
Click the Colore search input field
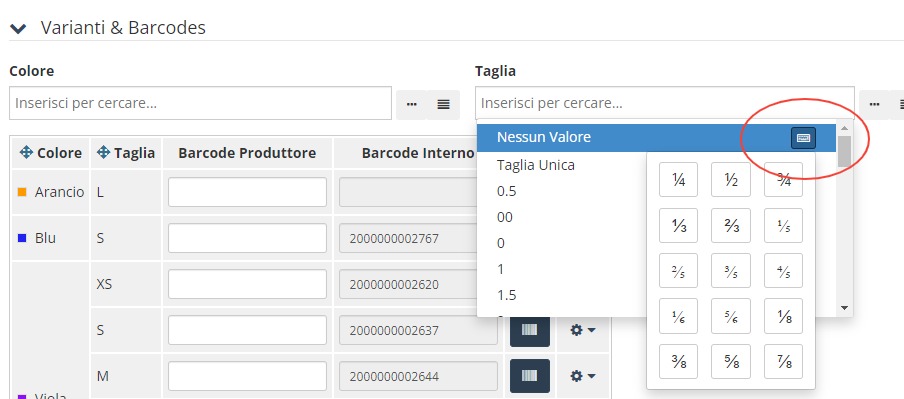[201, 103]
